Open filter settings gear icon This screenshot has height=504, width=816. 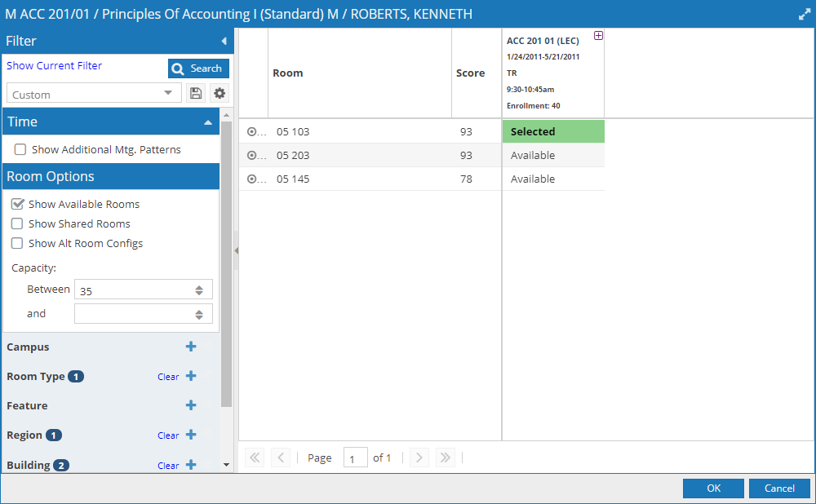pos(220,94)
